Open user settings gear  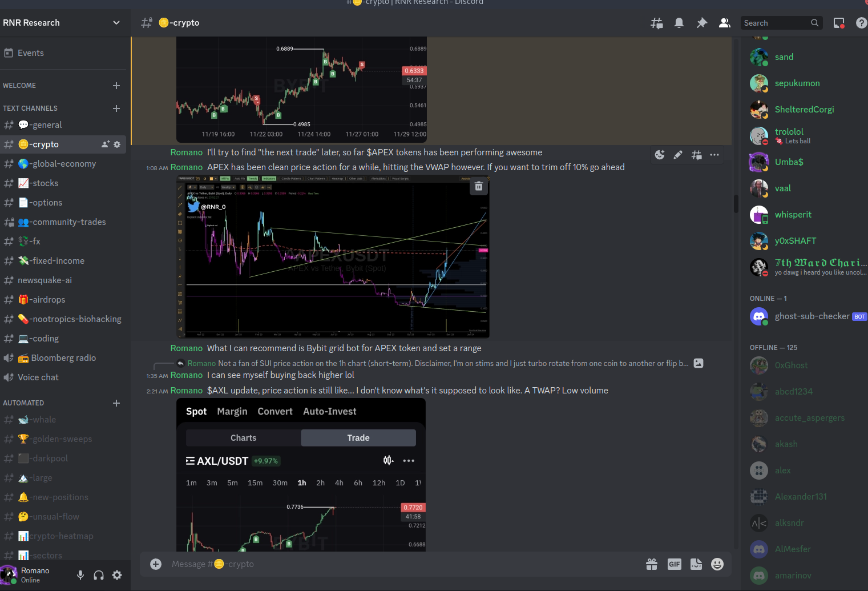click(117, 575)
